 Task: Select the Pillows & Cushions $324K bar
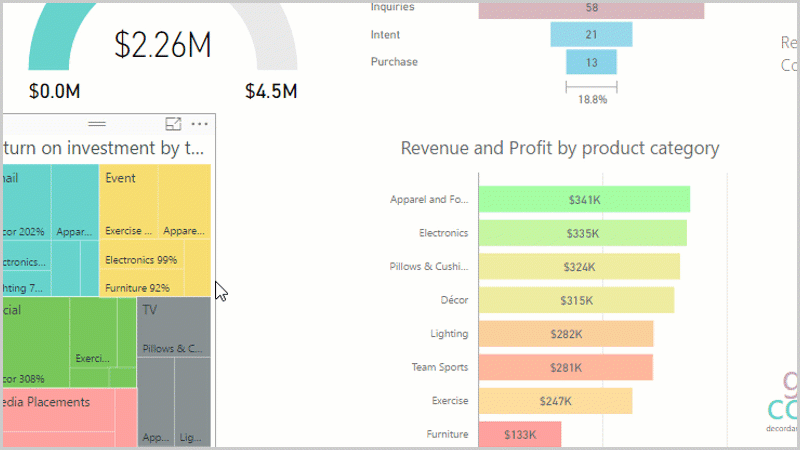(579, 266)
